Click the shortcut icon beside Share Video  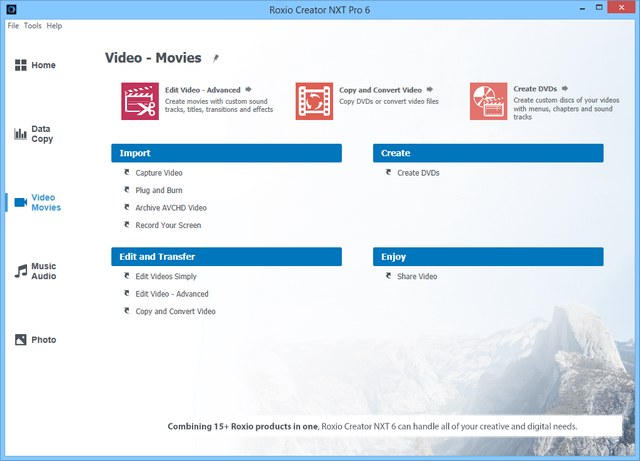(389, 276)
